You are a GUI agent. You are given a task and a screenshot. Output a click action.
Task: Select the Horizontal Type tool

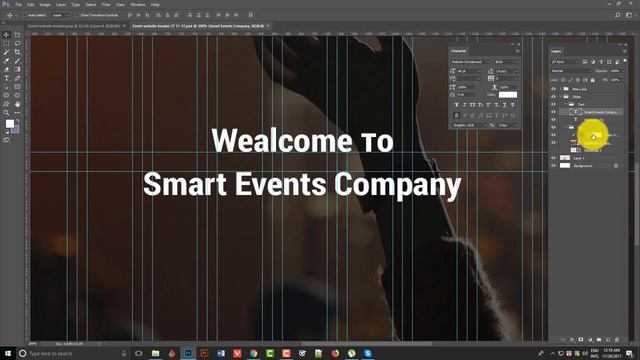click(6, 78)
